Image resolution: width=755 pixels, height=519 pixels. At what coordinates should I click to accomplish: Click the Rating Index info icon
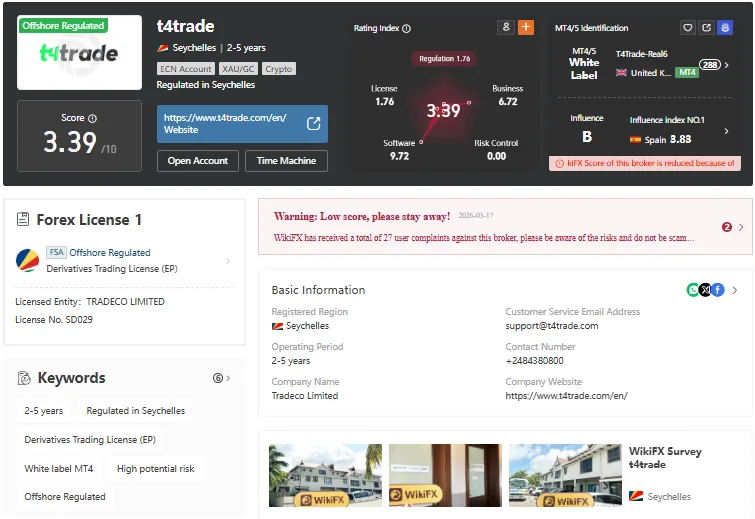tap(406, 29)
